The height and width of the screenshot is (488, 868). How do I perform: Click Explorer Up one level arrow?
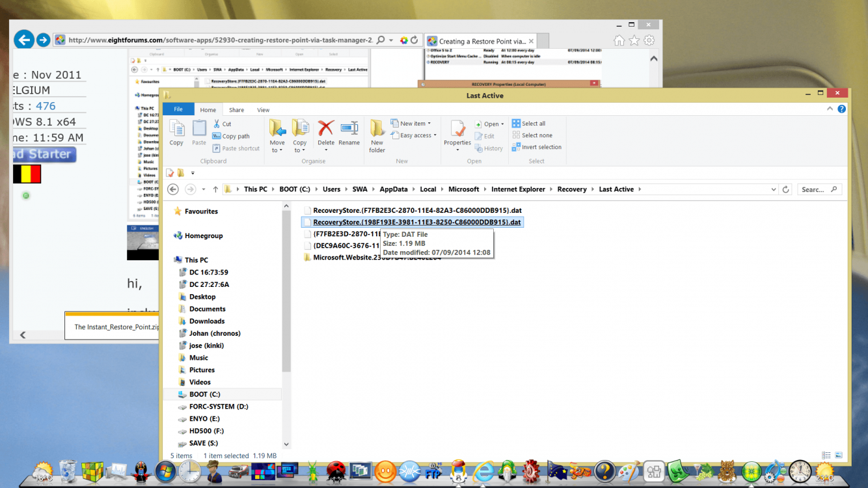215,189
